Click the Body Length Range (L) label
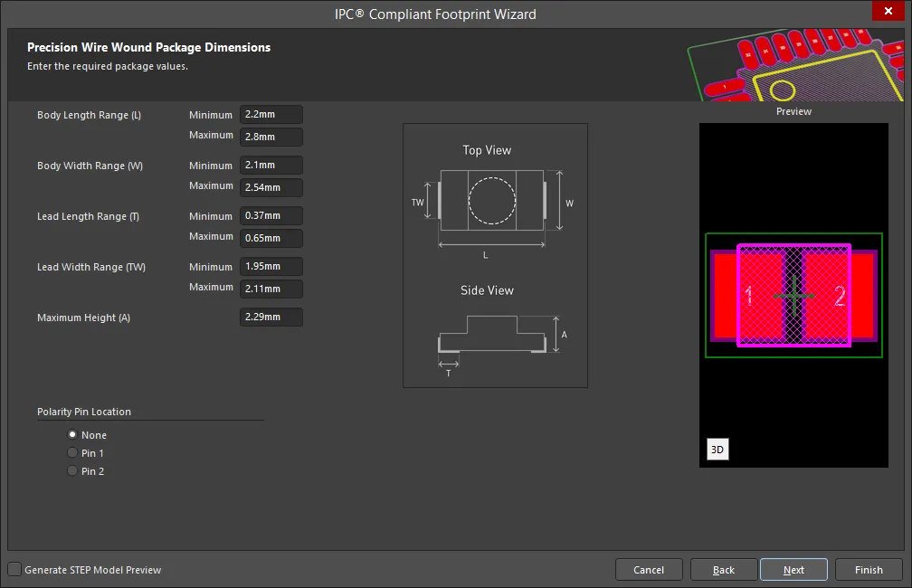 pyautogui.click(x=89, y=115)
